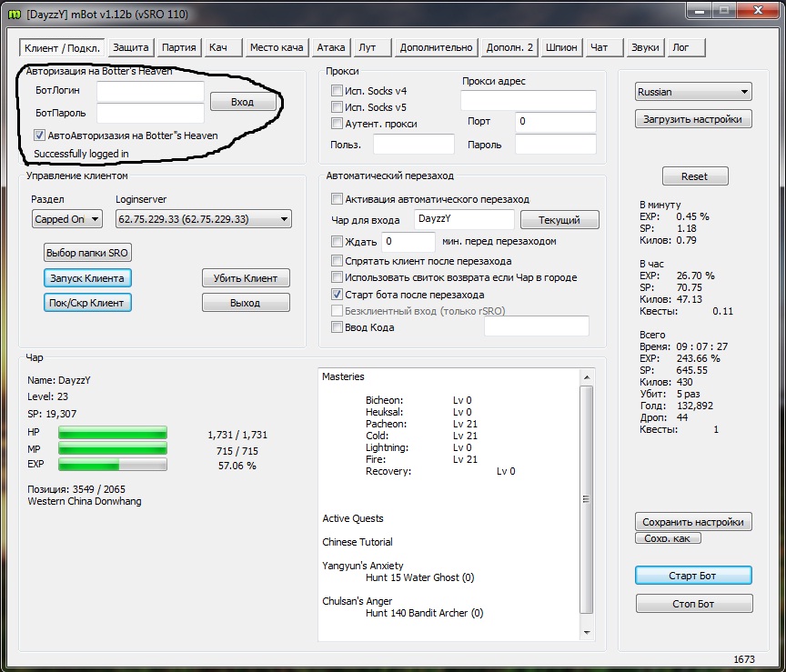Enable Активация автоматического перезахода checkbox
Screen dimensions: 786x672
[x=338, y=199]
